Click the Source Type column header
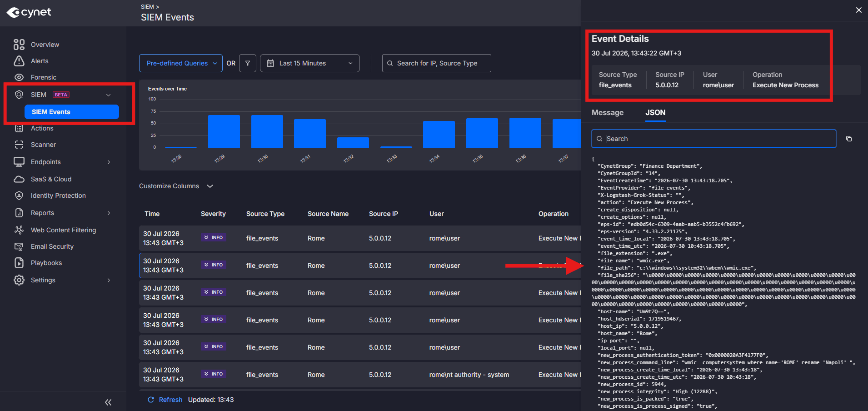The width and height of the screenshot is (868, 411). (x=265, y=214)
